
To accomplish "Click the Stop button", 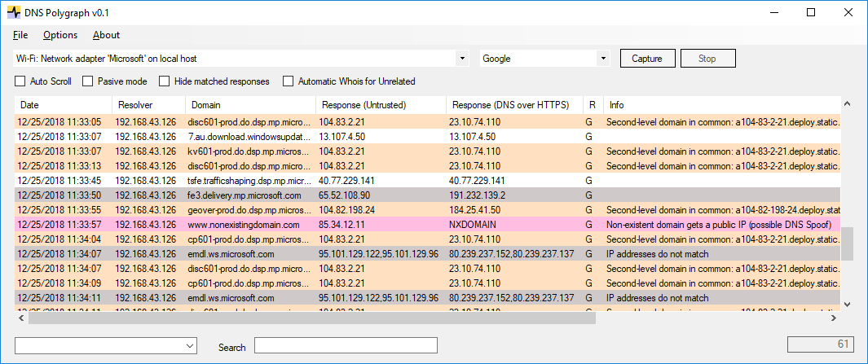I will [x=707, y=59].
